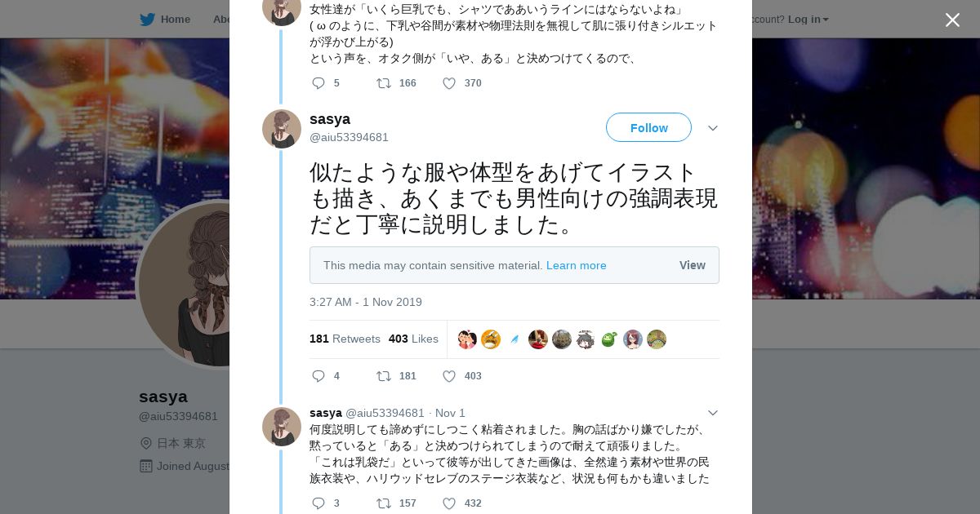Click sasya's avatar beside the main tweet
Screen dimensions: 980x514
click(282, 129)
